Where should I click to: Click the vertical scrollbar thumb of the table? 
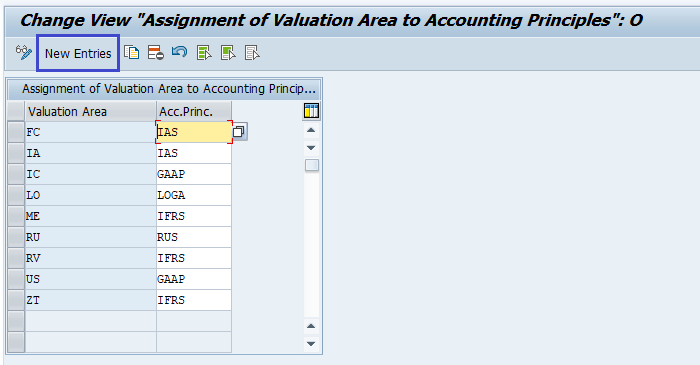pos(312,165)
